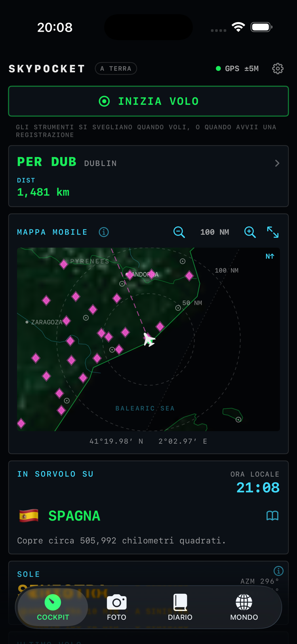Tap the airplane marker on the map

pos(149,339)
